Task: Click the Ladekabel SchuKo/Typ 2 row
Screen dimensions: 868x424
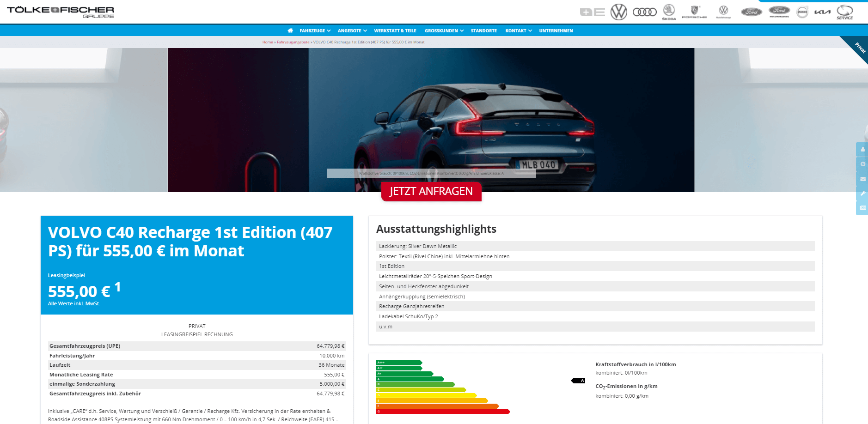Action: pos(595,316)
